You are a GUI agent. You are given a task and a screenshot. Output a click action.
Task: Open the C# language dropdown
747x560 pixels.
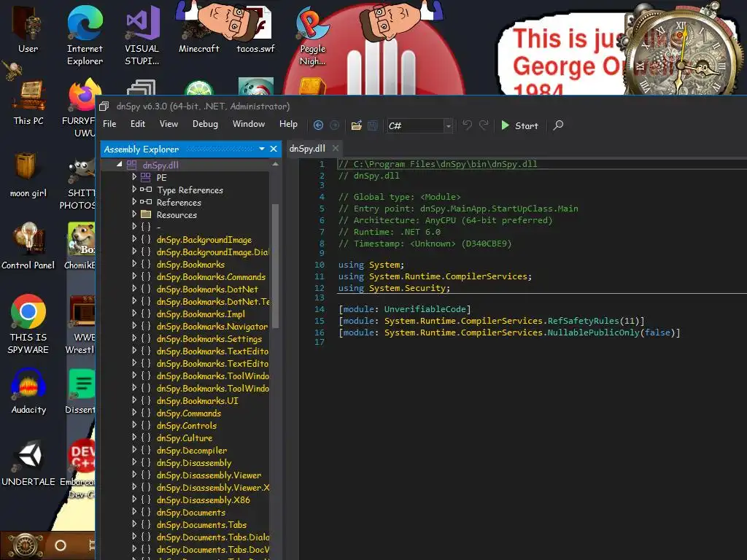[448, 125]
